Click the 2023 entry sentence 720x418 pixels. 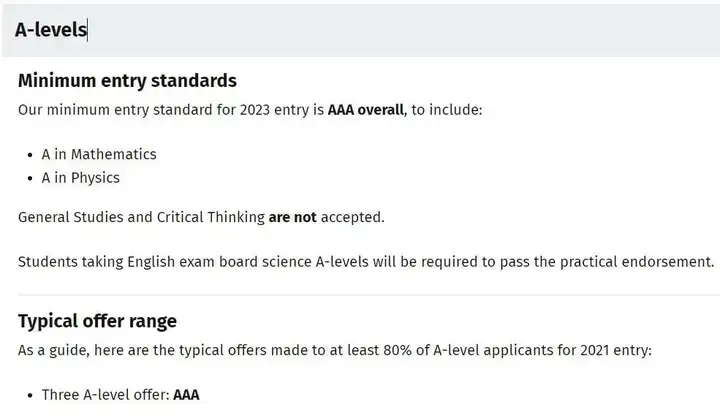250,110
